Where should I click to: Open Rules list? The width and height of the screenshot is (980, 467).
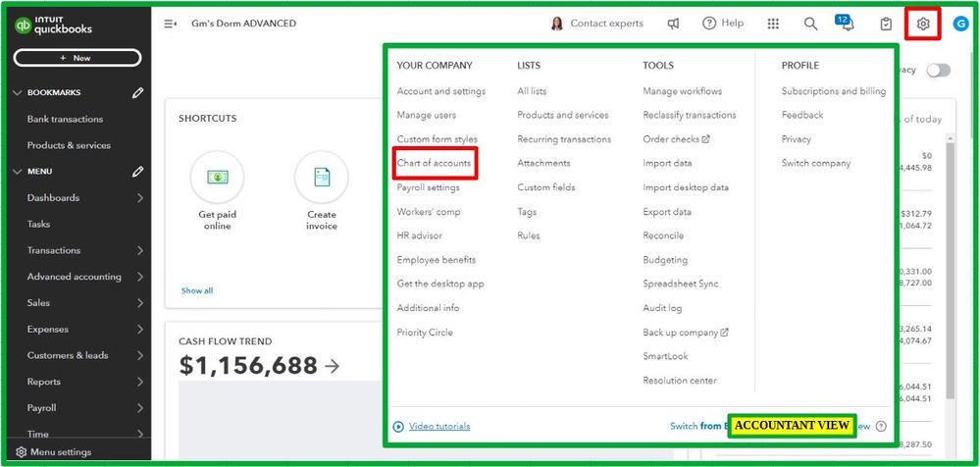tap(529, 235)
